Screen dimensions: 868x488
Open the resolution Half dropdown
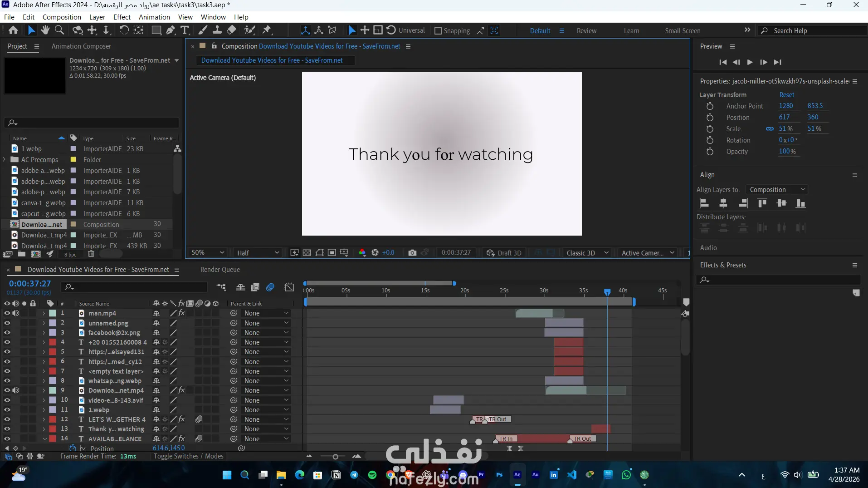coord(258,253)
